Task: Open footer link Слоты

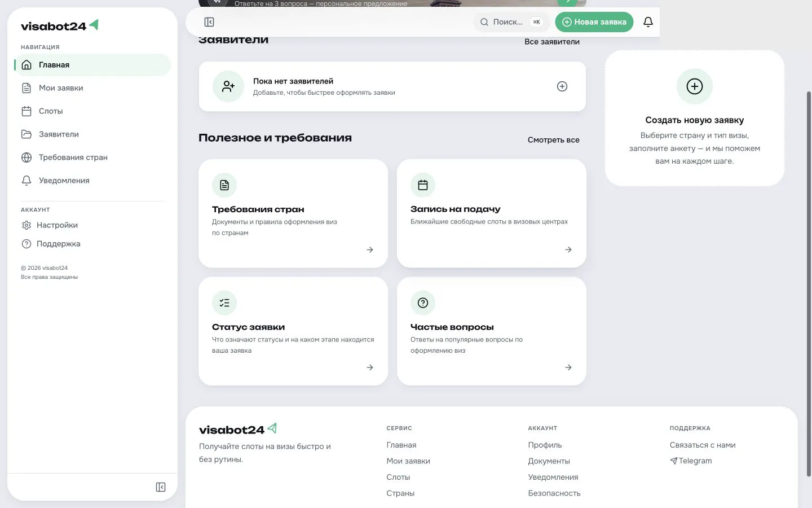Action: [x=398, y=478]
